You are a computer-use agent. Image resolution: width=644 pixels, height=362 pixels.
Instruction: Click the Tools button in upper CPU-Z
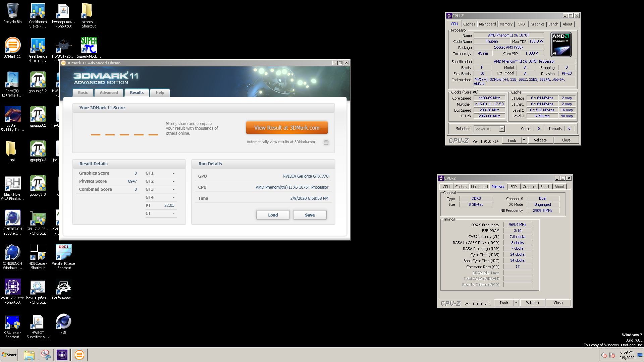pyautogui.click(x=512, y=140)
